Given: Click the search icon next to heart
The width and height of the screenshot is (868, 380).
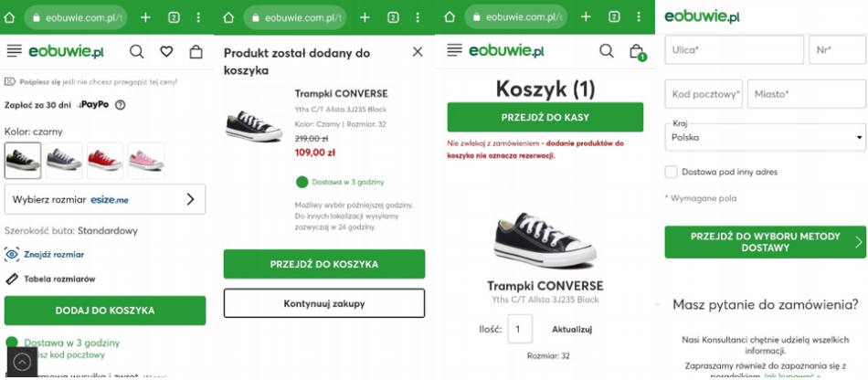Looking at the screenshot, I should click(x=136, y=52).
